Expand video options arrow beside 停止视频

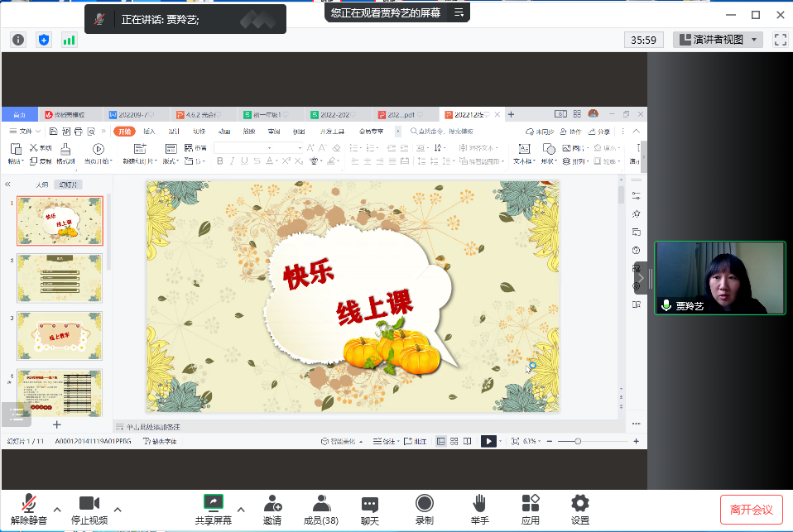pyautogui.click(x=118, y=509)
